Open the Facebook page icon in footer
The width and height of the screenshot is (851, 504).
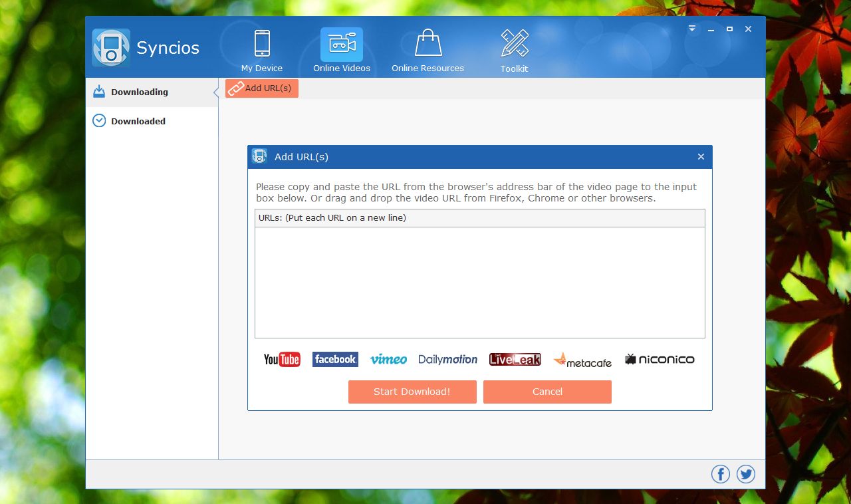click(x=721, y=474)
